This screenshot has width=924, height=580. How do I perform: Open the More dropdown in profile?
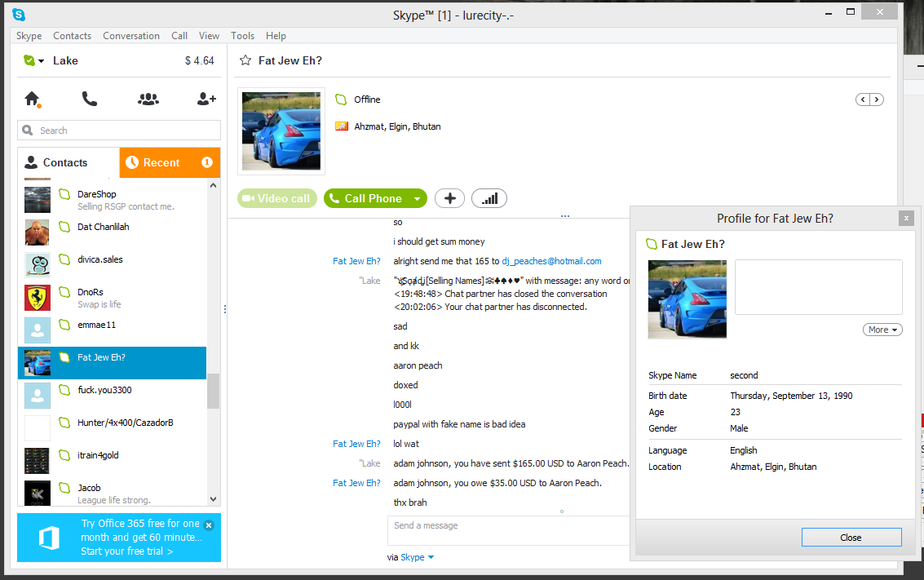(x=882, y=330)
